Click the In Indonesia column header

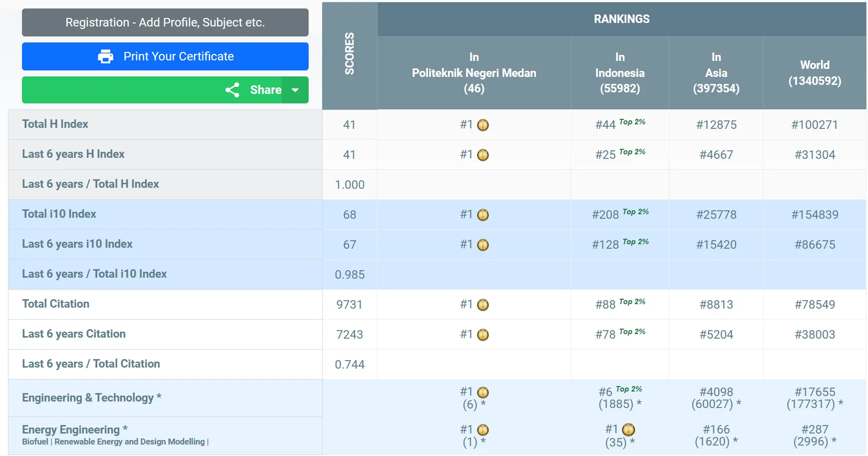point(619,73)
